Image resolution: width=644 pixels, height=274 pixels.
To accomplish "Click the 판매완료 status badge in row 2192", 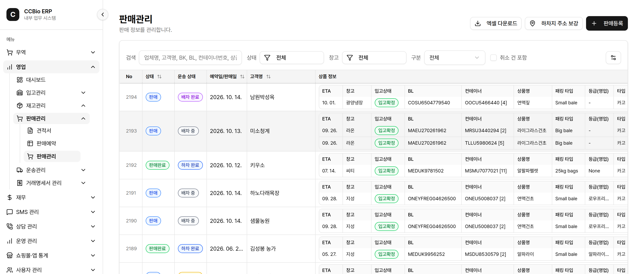I will tap(157, 165).
